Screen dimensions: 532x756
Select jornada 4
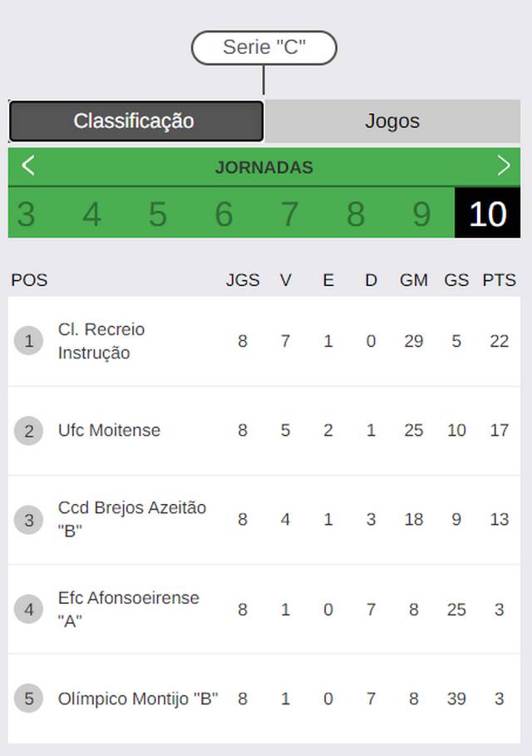click(x=91, y=213)
